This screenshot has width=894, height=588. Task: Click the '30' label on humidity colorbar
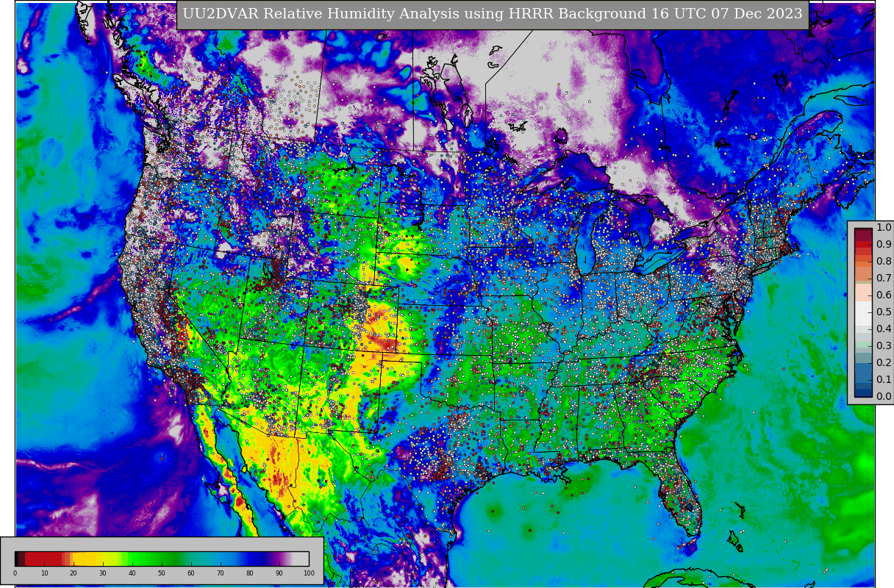pos(103,573)
